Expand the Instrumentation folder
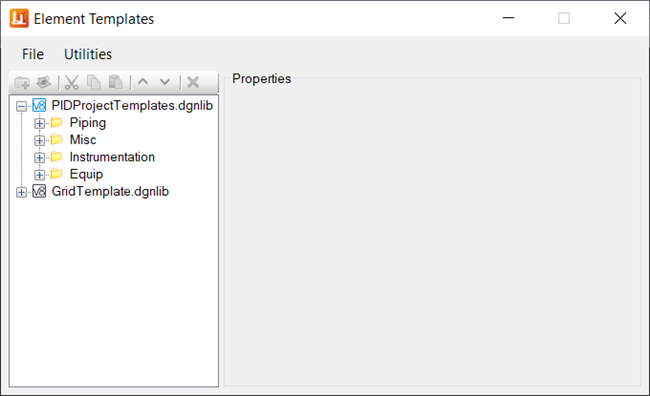 [39, 158]
